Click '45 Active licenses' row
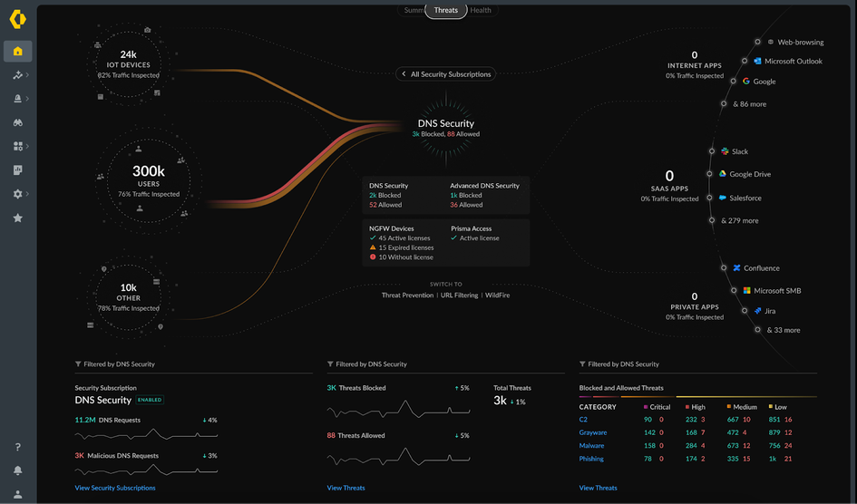Image resolution: width=857 pixels, height=504 pixels. pos(400,238)
